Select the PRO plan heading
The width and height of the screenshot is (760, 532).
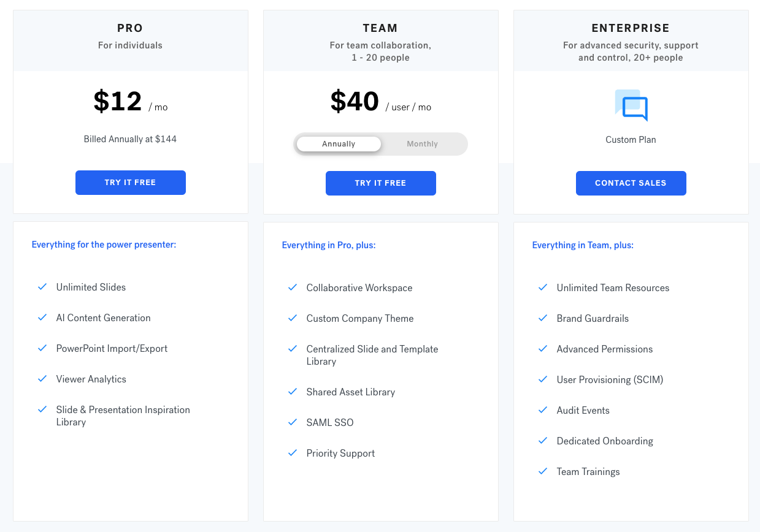[x=130, y=28]
